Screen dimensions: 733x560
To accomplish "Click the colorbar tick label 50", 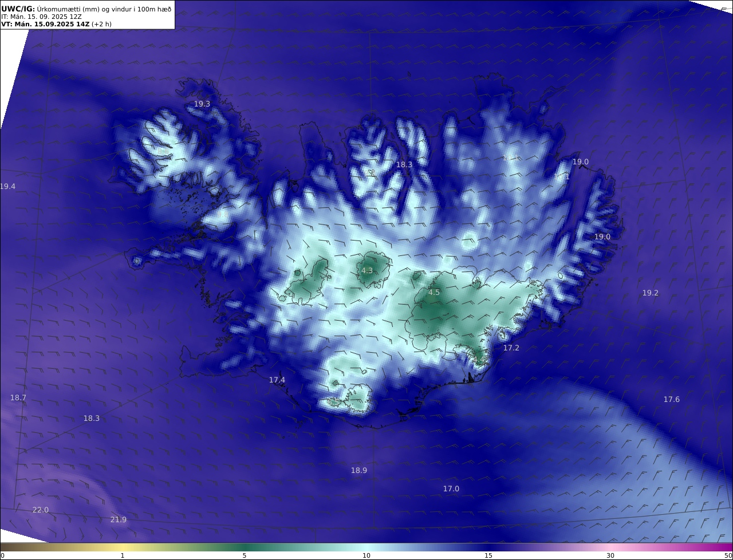I will (728, 555).
